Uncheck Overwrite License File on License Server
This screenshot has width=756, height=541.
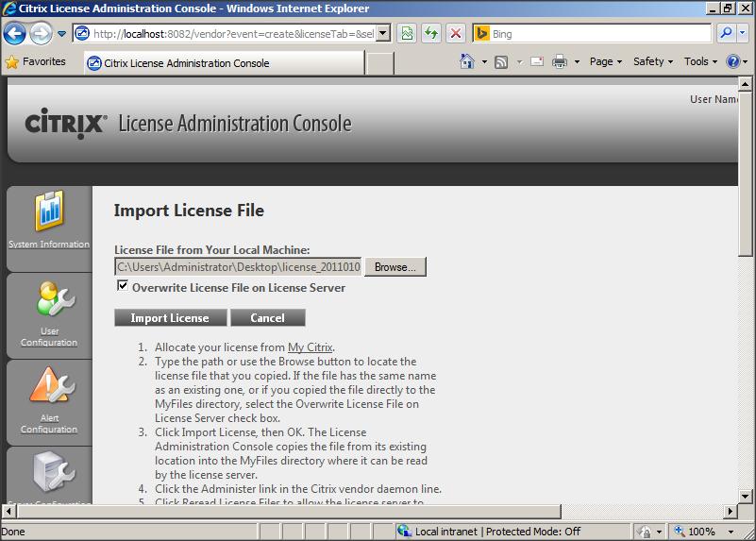[122, 286]
